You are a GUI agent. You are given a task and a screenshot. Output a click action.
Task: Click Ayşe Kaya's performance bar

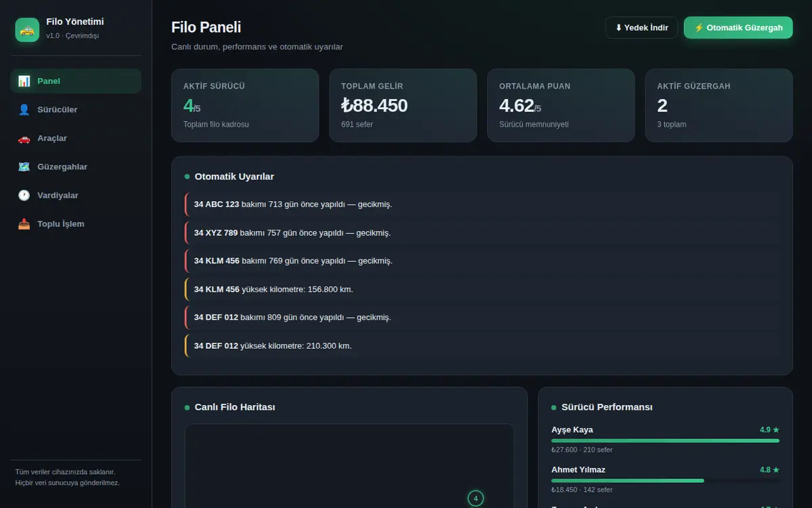pos(665,440)
